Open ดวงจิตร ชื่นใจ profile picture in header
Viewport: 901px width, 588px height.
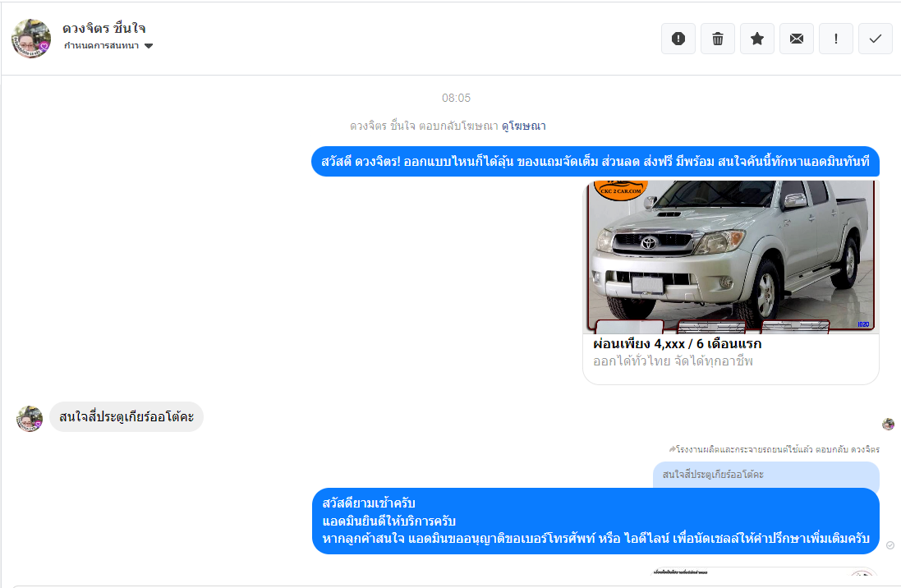[x=31, y=38]
